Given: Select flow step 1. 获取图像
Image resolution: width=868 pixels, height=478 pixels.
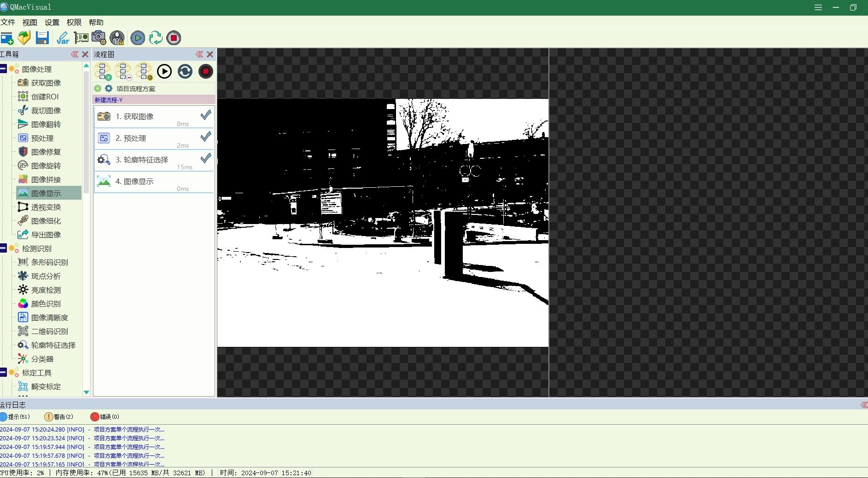Looking at the screenshot, I should [154, 117].
